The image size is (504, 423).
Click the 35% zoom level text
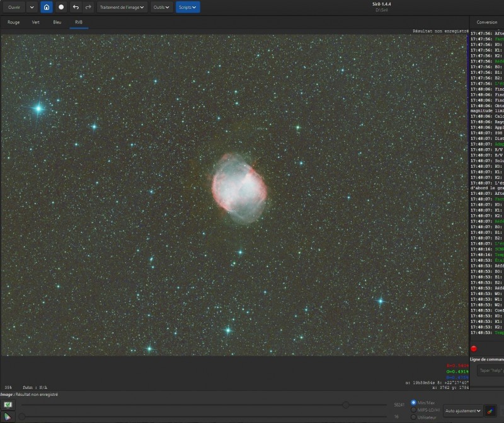point(8,387)
